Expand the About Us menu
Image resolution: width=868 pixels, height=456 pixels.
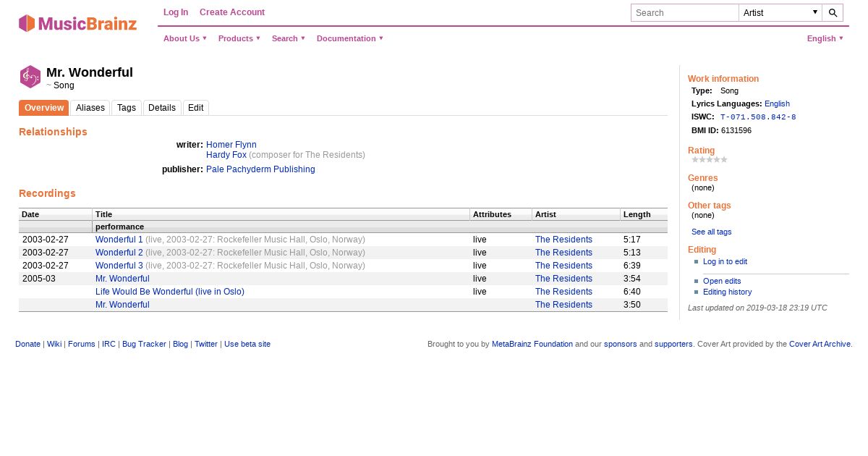tap(185, 38)
